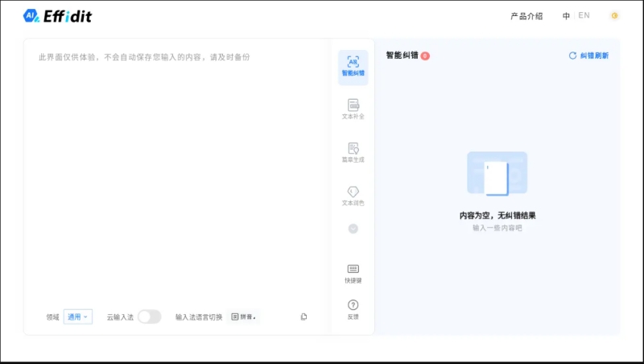Image resolution: width=644 pixels, height=364 pixels.
Task: Click the copy text icon
Action: pos(303,316)
